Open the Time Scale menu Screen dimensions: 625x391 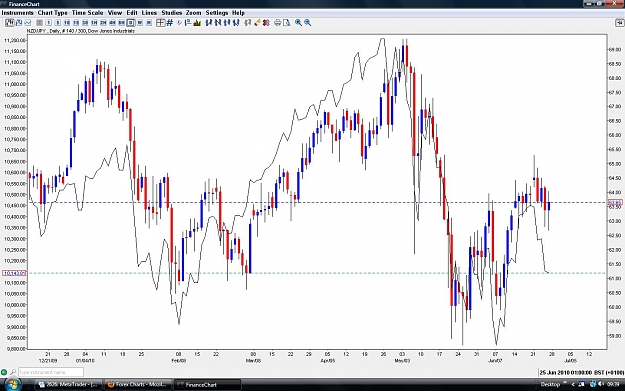click(x=87, y=13)
